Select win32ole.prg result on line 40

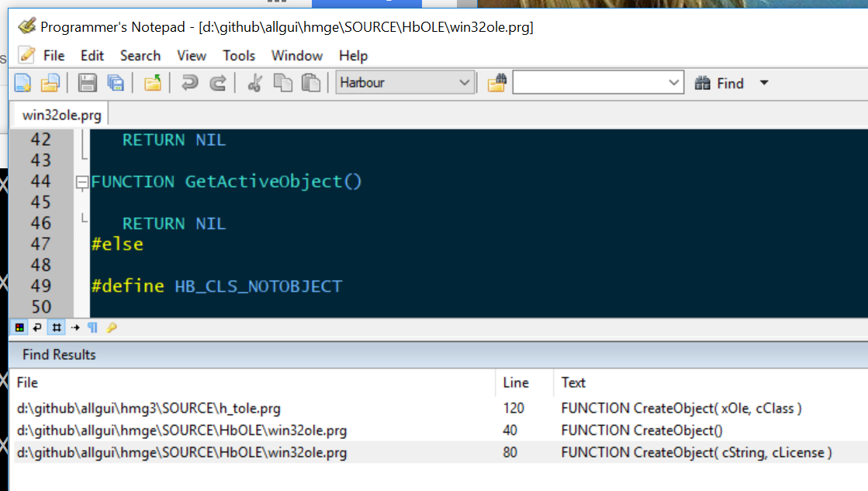(441, 430)
